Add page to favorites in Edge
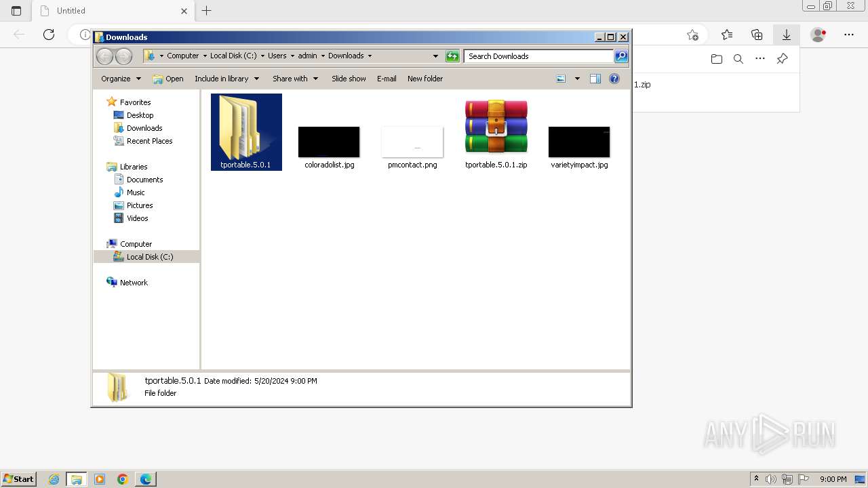868x488 pixels. coord(692,35)
